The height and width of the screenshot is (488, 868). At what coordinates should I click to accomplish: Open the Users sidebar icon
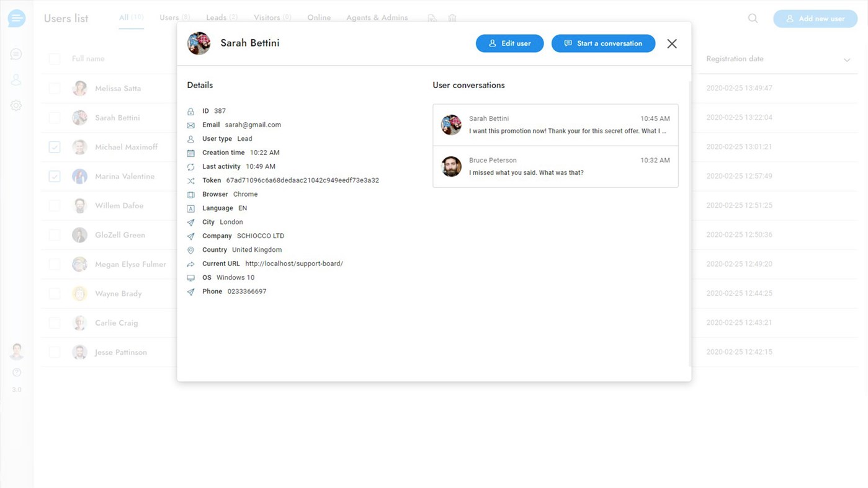pyautogui.click(x=16, y=80)
